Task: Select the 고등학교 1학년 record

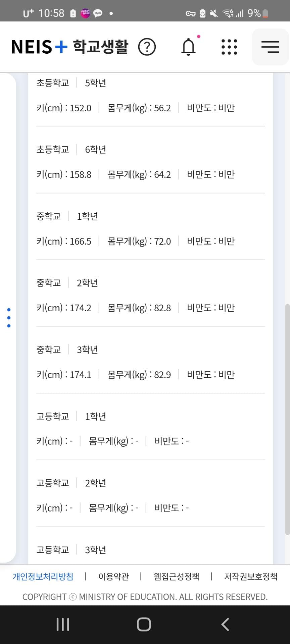Action: tap(150, 429)
